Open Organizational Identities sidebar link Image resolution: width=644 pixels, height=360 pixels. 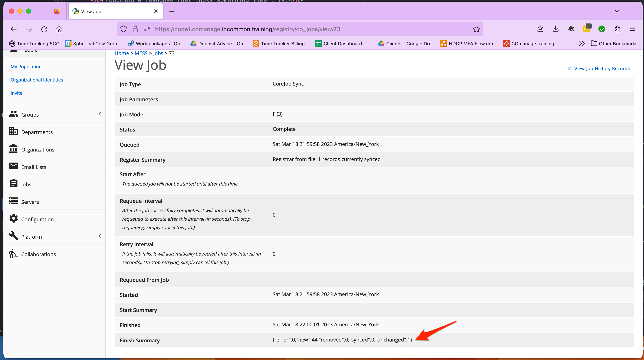click(37, 80)
